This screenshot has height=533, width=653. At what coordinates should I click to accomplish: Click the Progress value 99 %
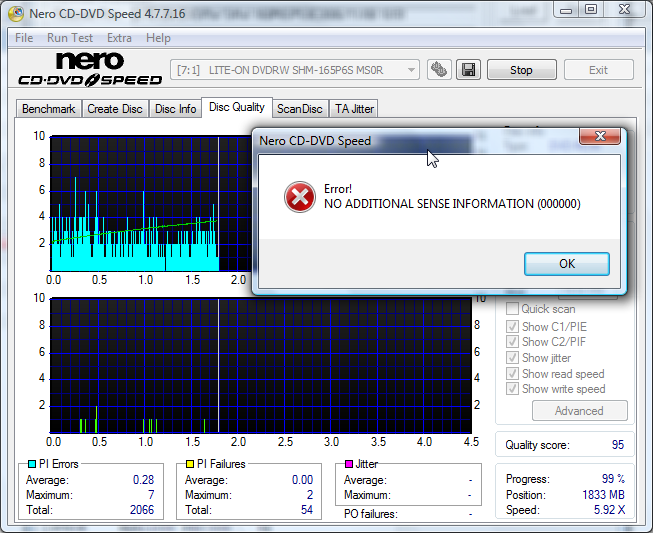613,479
